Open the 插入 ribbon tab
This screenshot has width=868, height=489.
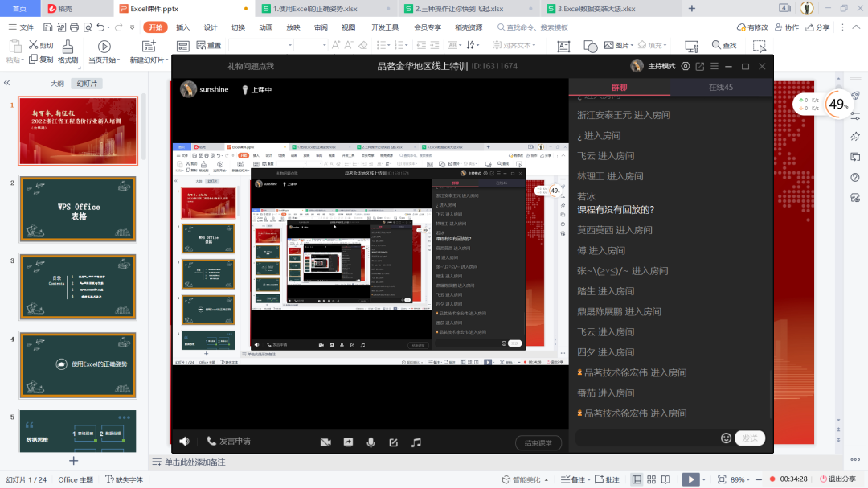pos(182,27)
